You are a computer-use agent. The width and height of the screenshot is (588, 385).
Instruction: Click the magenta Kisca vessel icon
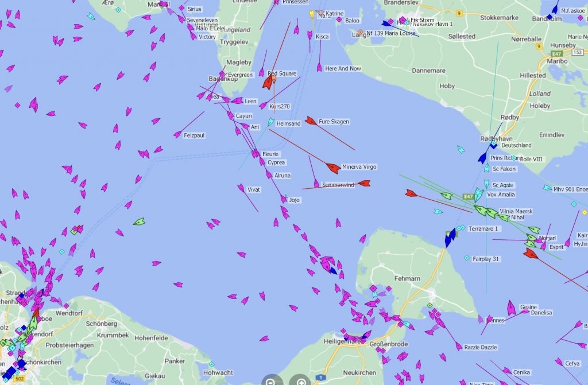(x=310, y=35)
